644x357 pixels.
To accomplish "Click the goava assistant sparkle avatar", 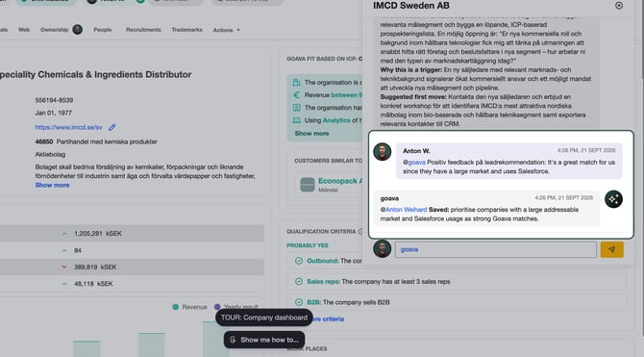I will point(613,199).
